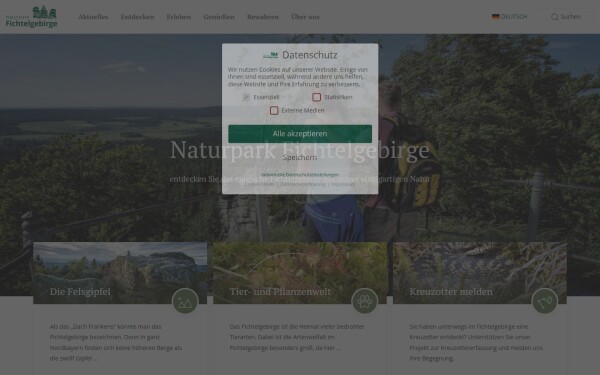Open the Die Felsgipfel card image
Viewport: 600px width, 375px height.
(120, 273)
